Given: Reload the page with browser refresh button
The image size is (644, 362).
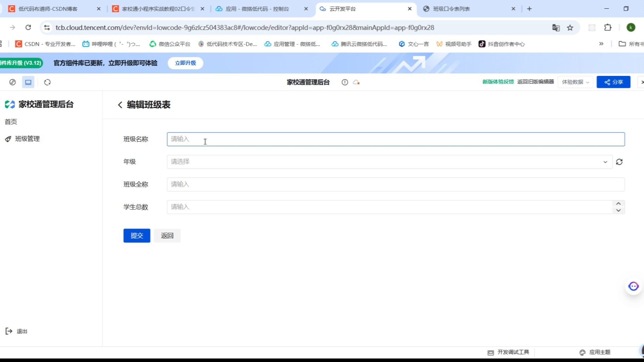Looking at the screenshot, I should click(x=28, y=27).
